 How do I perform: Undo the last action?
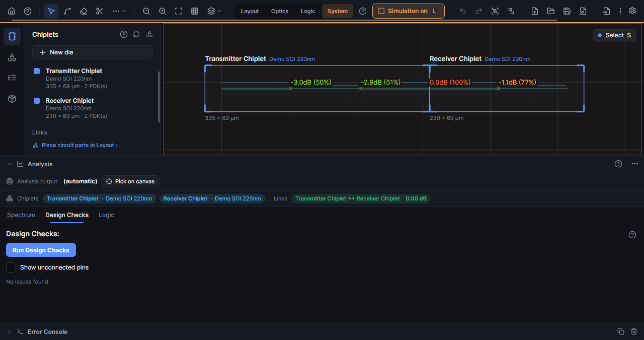click(x=463, y=11)
